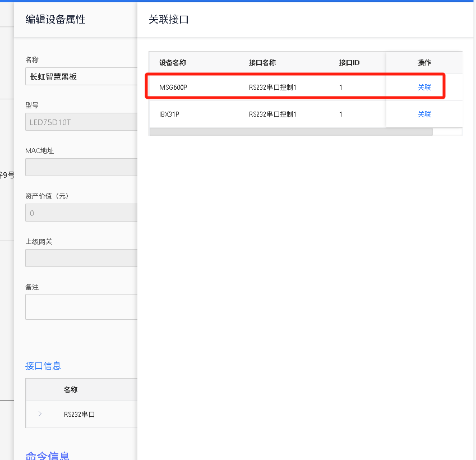Click the 接口ID column header
This screenshot has height=460, width=476.
coord(349,63)
